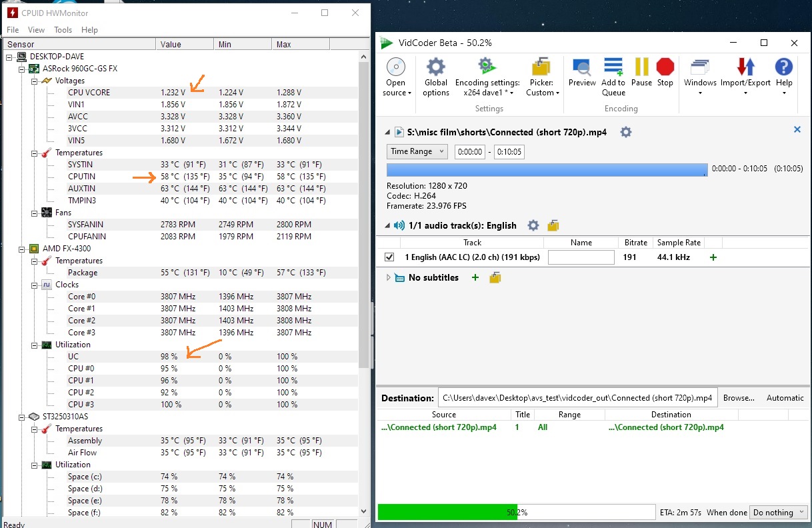The height and width of the screenshot is (528, 812).
Task: Open audio track settings gear
Action: [x=533, y=225]
